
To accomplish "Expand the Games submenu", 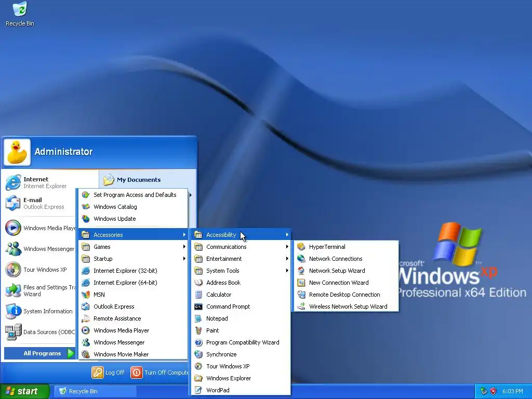I will pos(133,247).
